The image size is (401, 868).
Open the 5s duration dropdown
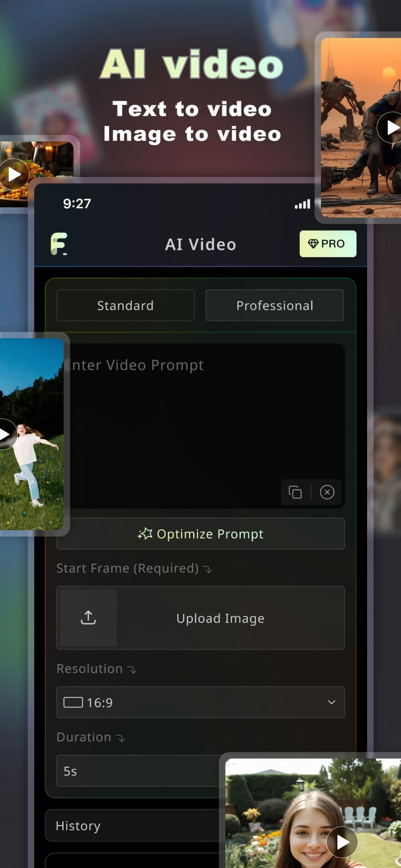click(x=138, y=771)
